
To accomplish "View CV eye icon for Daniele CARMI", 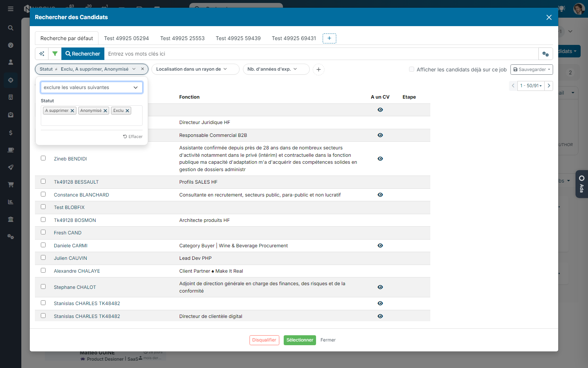I will point(380,245).
